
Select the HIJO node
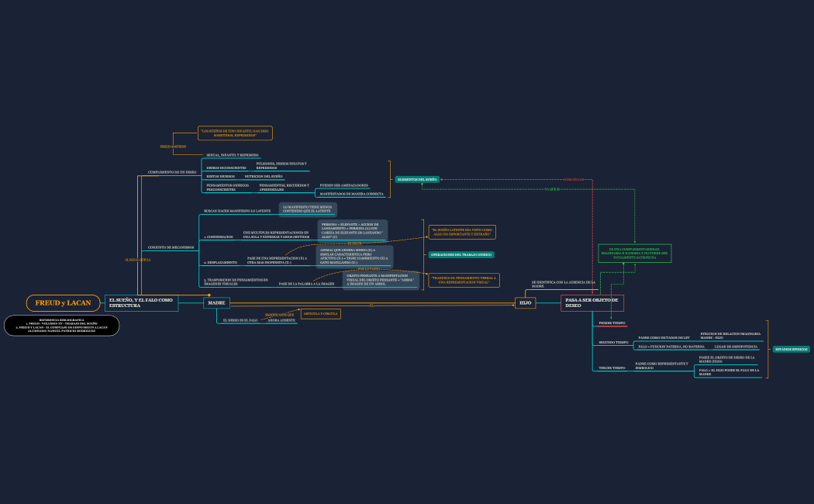click(x=526, y=302)
